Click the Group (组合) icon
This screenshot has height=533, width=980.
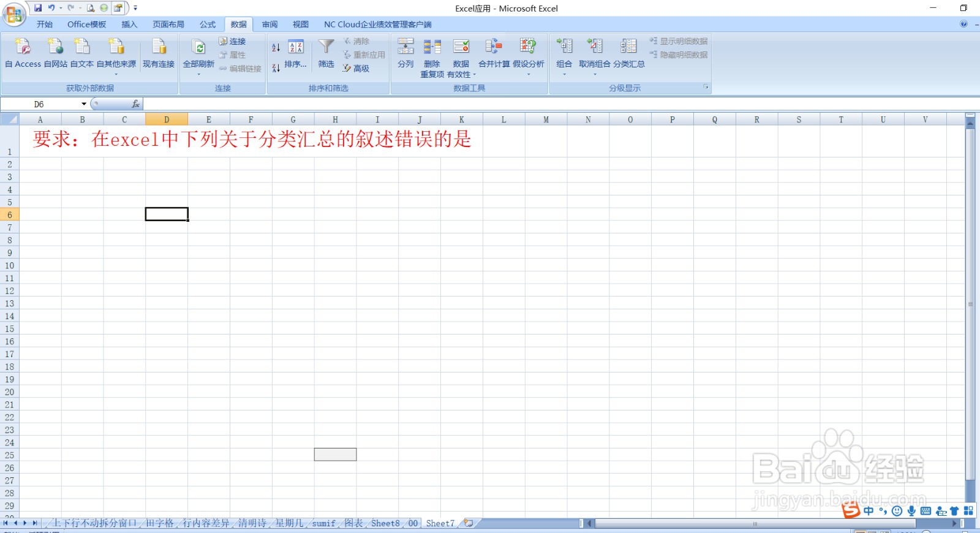click(564, 47)
